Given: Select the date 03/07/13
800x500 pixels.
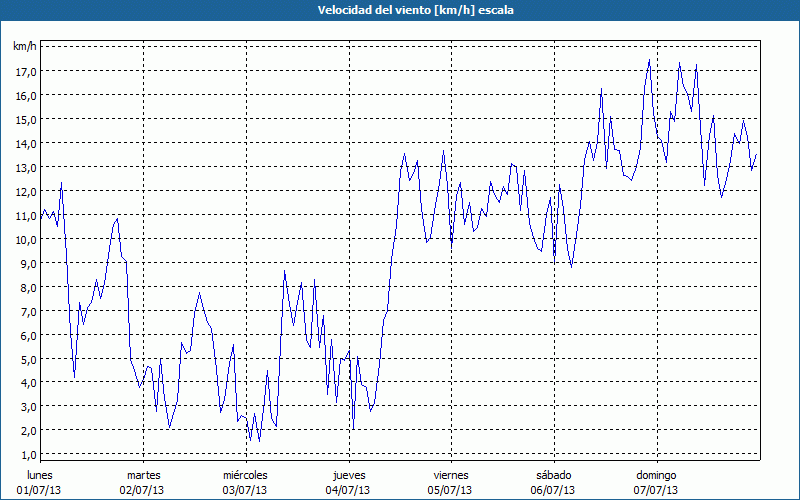Looking at the screenshot, I should 245,490.
